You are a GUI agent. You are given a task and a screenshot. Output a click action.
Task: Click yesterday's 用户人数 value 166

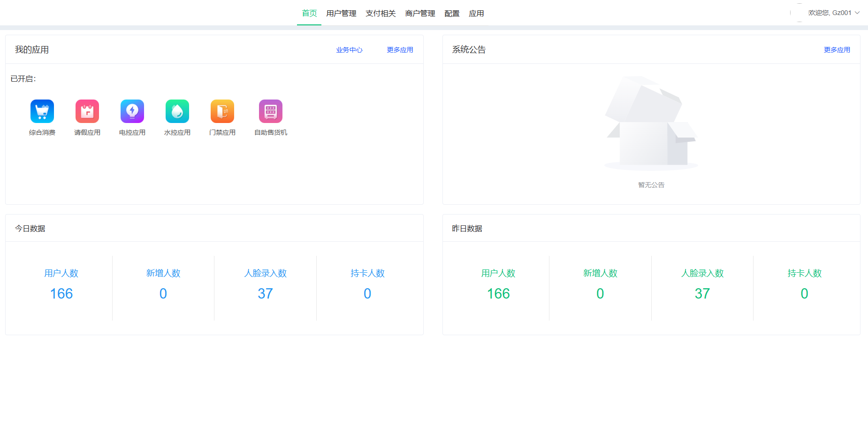498,293
